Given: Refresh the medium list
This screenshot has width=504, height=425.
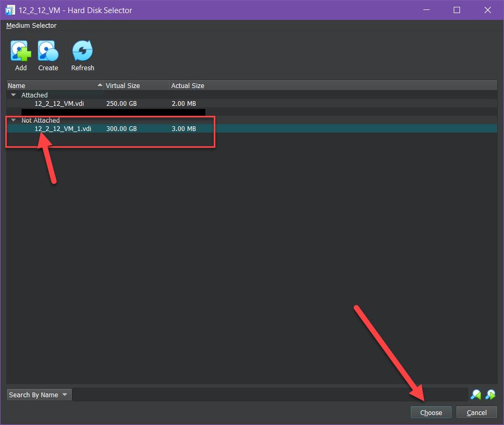Looking at the screenshot, I should 82,56.
